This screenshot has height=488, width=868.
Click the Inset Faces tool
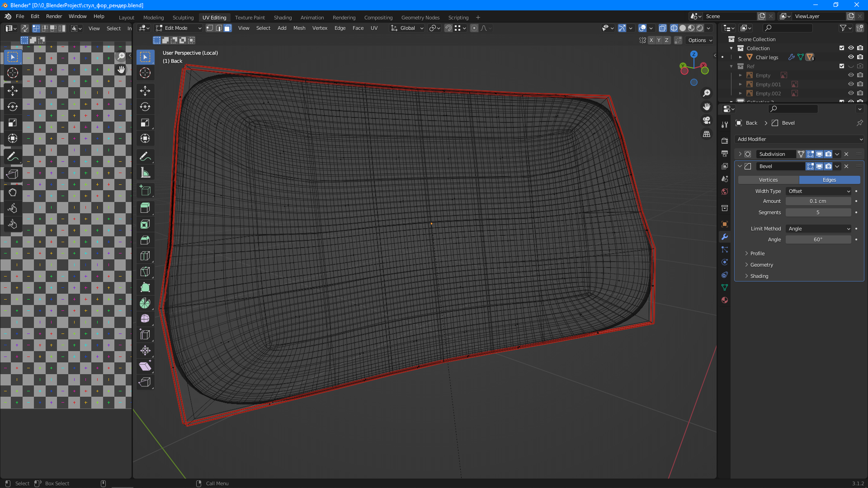[145, 224]
